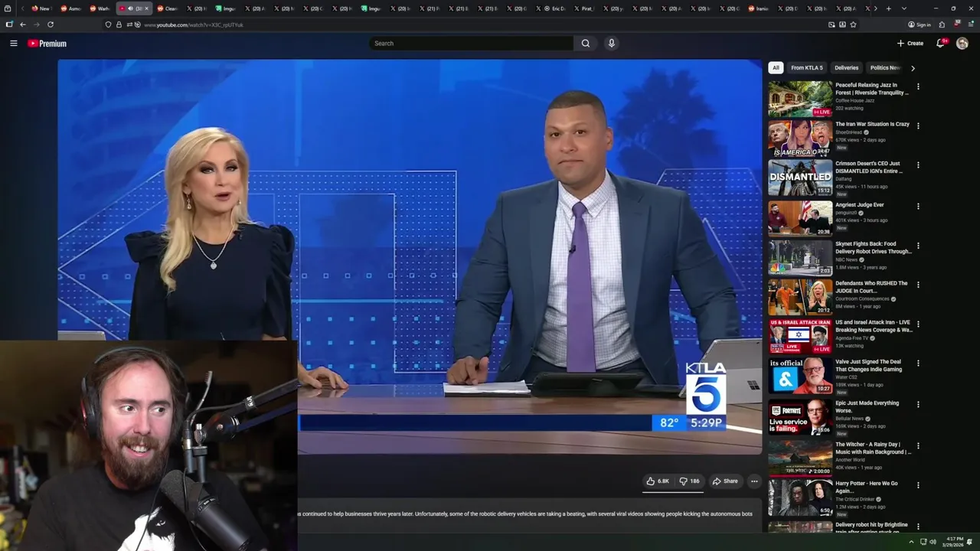Dislike the video with thumbs down

coord(689,481)
